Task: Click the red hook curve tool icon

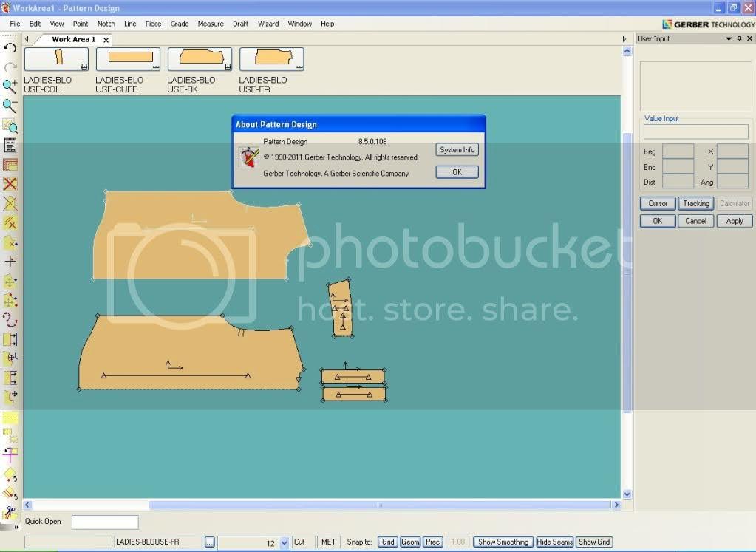Action: pos(10,320)
